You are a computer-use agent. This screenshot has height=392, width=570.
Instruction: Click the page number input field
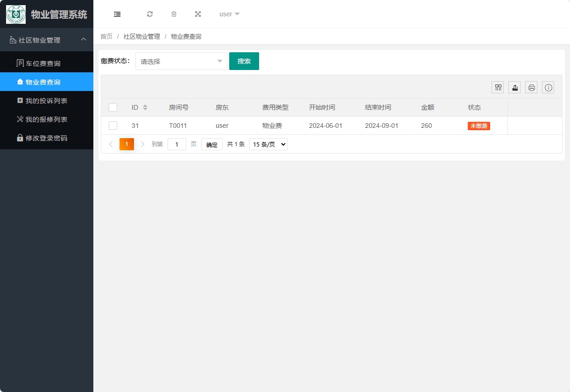click(x=176, y=144)
